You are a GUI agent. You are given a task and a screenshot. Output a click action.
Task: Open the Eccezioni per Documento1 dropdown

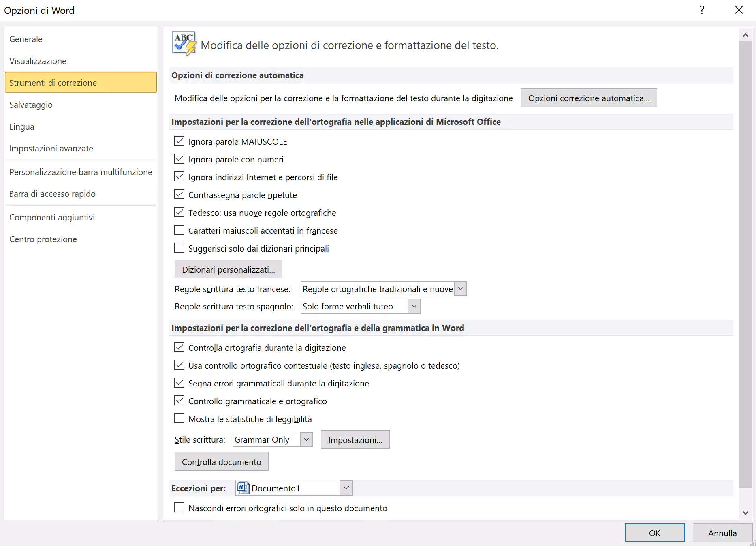coord(346,488)
